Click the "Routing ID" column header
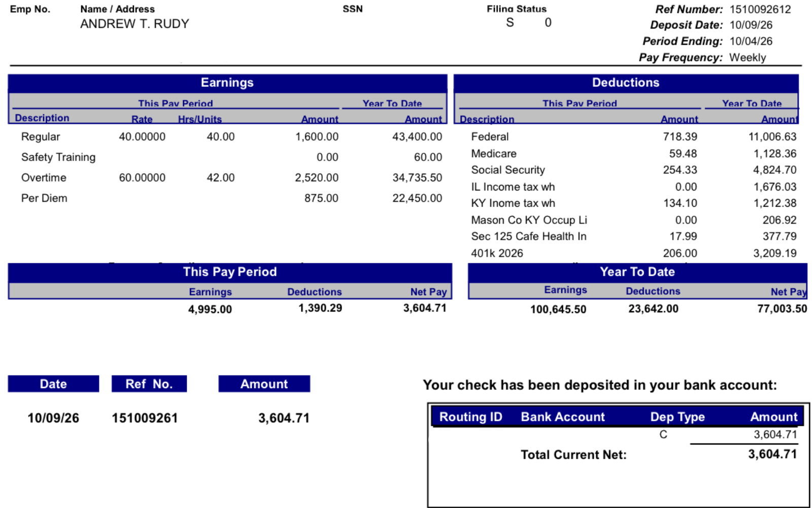The height and width of the screenshot is (508, 812). 471,417
